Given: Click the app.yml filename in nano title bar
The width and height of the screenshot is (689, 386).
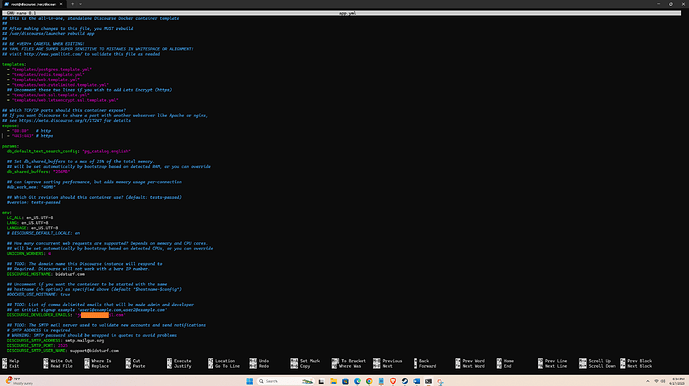Looking at the screenshot, I should point(347,13).
